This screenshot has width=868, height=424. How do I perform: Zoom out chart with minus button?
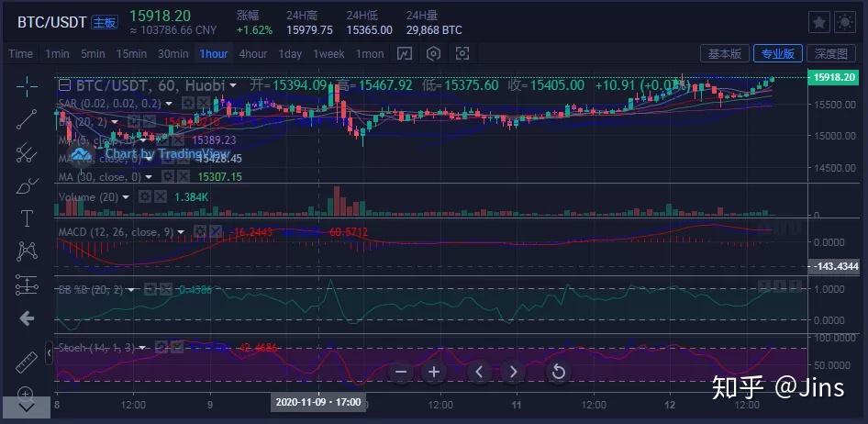(x=401, y=372)
